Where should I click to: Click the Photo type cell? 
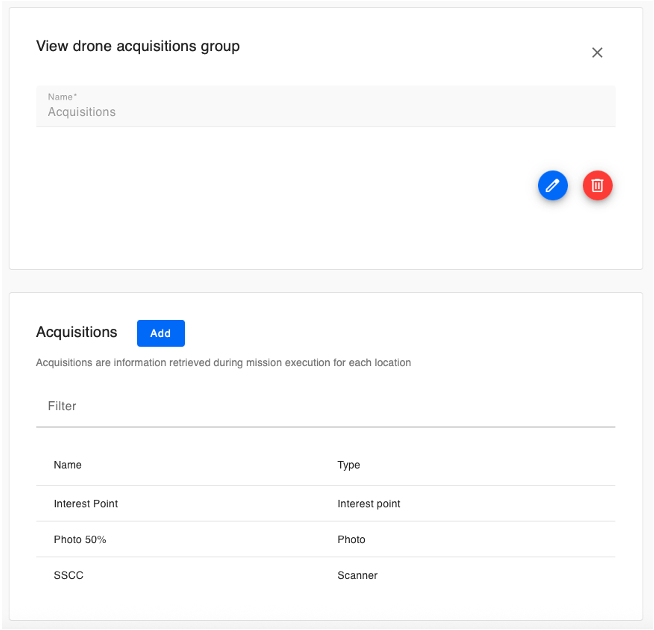352,540
